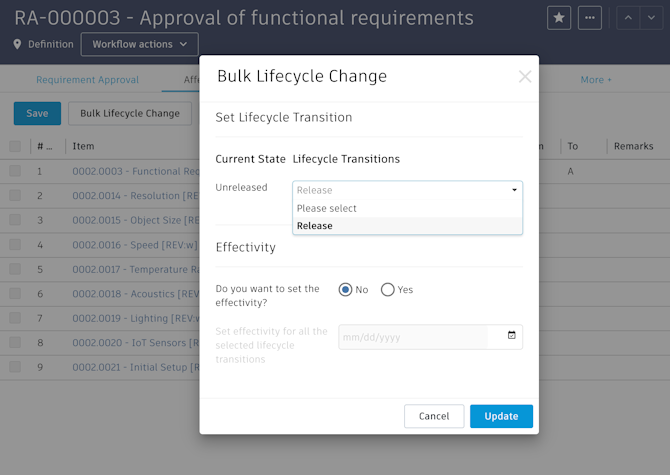Tick the select-all checkbox in table header
This screenshot has width=670, height=475.
[15, 146]
